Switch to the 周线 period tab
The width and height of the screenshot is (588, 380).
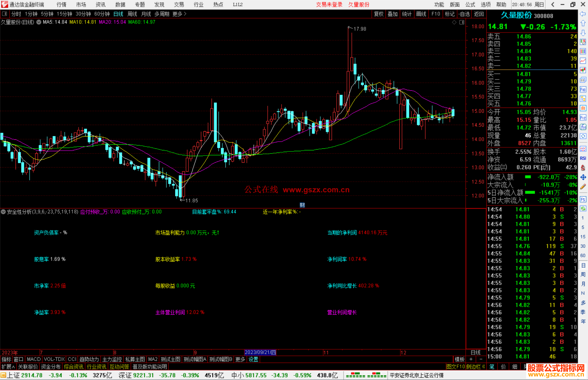(132, 14)
